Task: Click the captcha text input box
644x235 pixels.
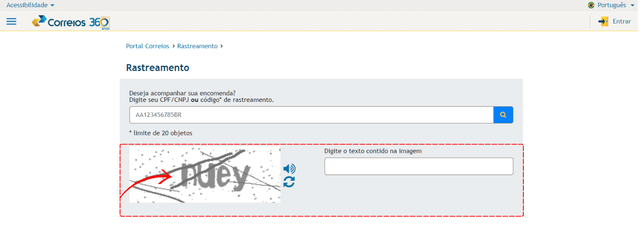Action: click(x=419, y=166)
